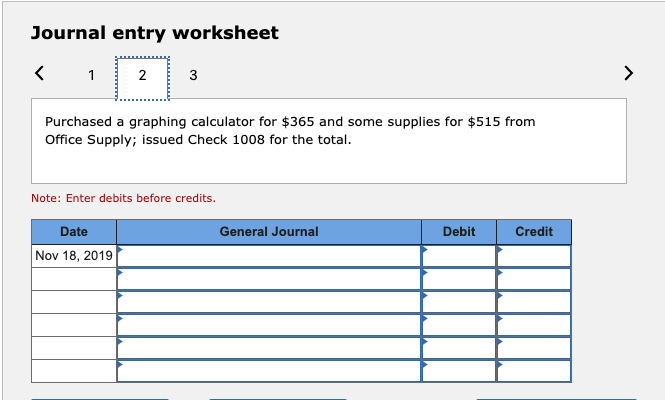665x400 pixels.
Task: Go to previous entry with left chevron
Action: [39, 73]
